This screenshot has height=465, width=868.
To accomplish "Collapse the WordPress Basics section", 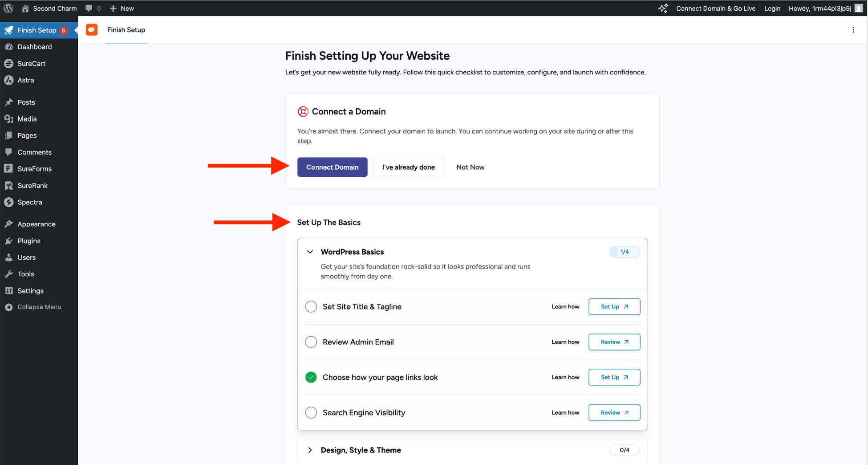I will [x=310, y=252].
